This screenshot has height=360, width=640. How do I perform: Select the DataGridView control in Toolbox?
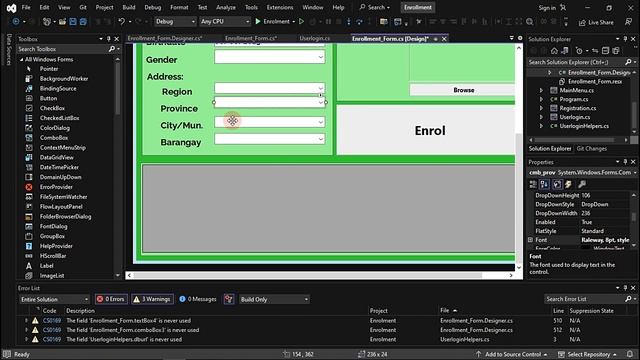[57, 157]
